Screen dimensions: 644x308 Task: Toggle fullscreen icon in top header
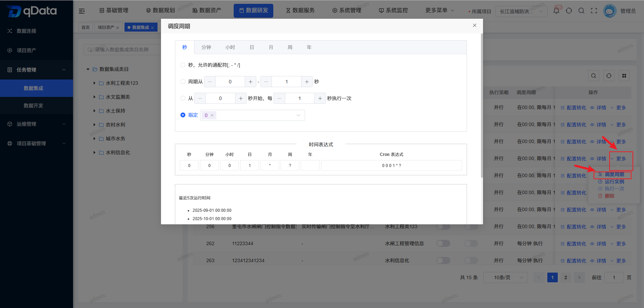[x=594, y=11]
